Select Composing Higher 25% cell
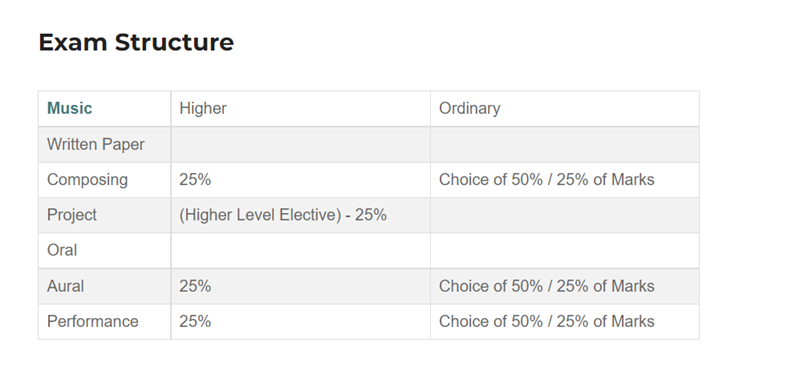This screenshot has width=804, height=375. click(300, 180)
